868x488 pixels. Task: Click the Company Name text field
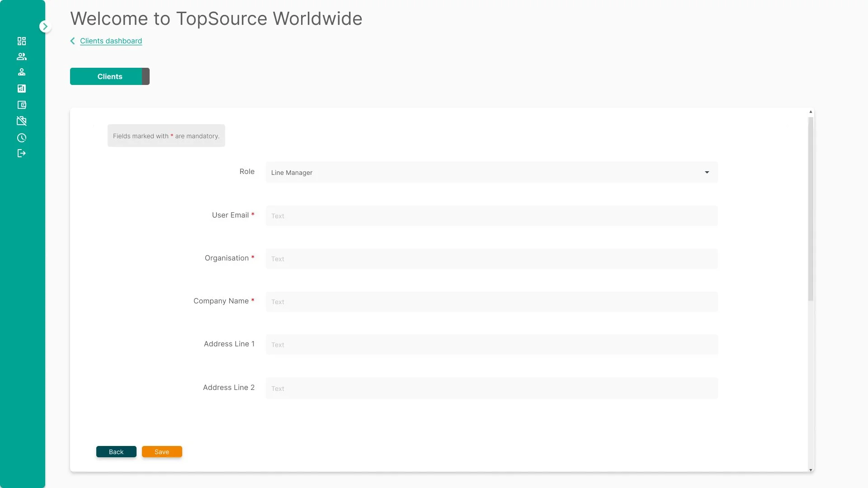click(x=491, y=301)
